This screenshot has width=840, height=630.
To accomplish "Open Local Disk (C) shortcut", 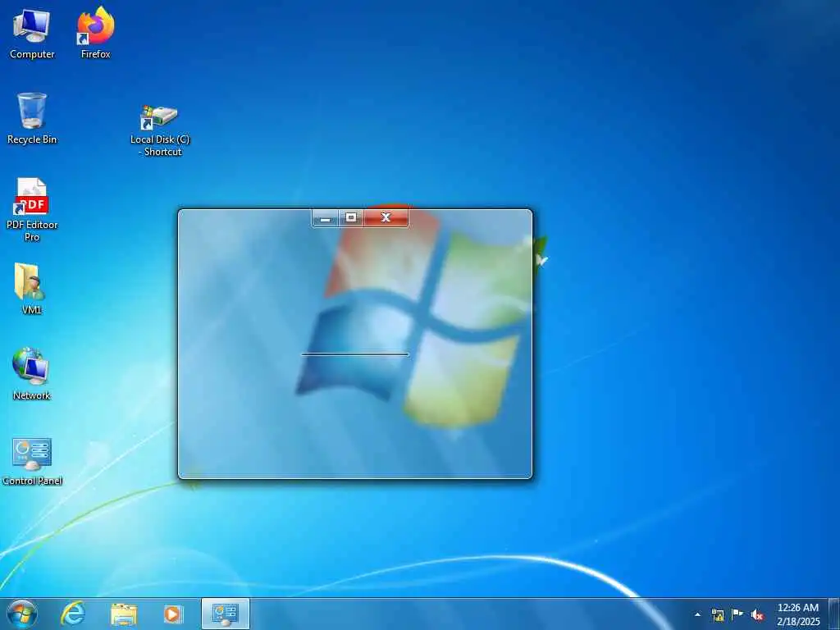I will tap(160, 130).
